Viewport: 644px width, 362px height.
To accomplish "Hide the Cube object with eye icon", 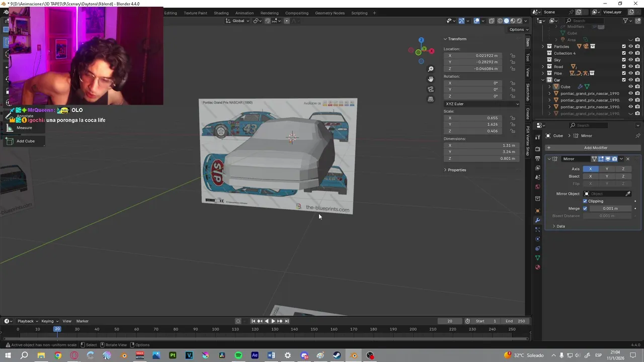I will pos(630,86).
